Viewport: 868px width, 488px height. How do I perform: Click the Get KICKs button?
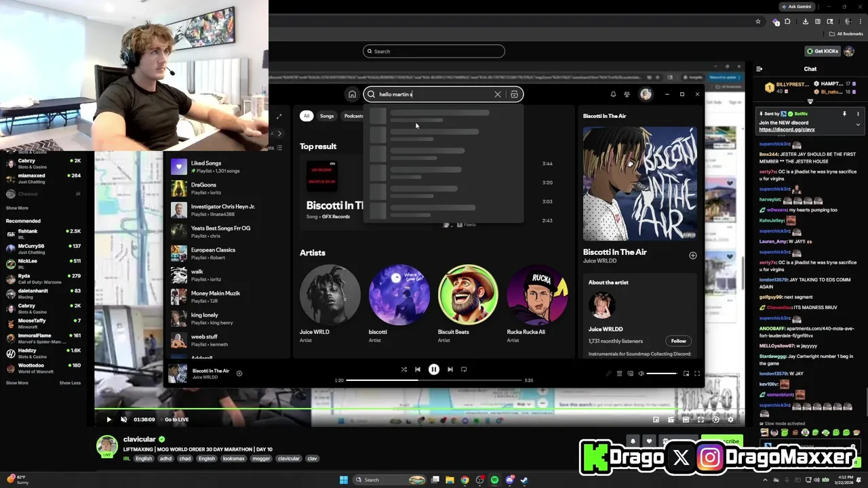(823, 52)
